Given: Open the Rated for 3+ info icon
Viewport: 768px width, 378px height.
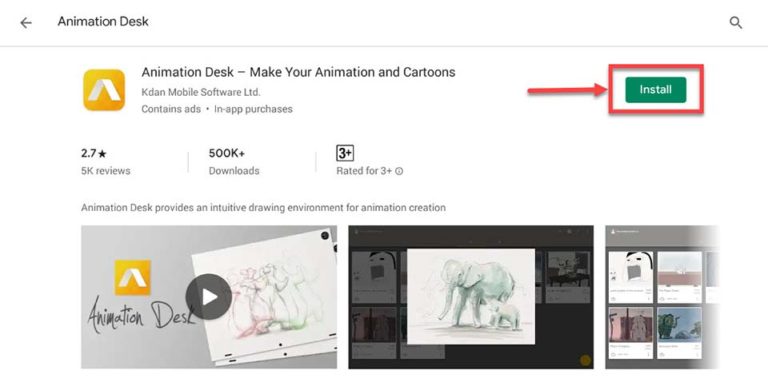Looking at the screenshot, I should (x=399, y=171).
